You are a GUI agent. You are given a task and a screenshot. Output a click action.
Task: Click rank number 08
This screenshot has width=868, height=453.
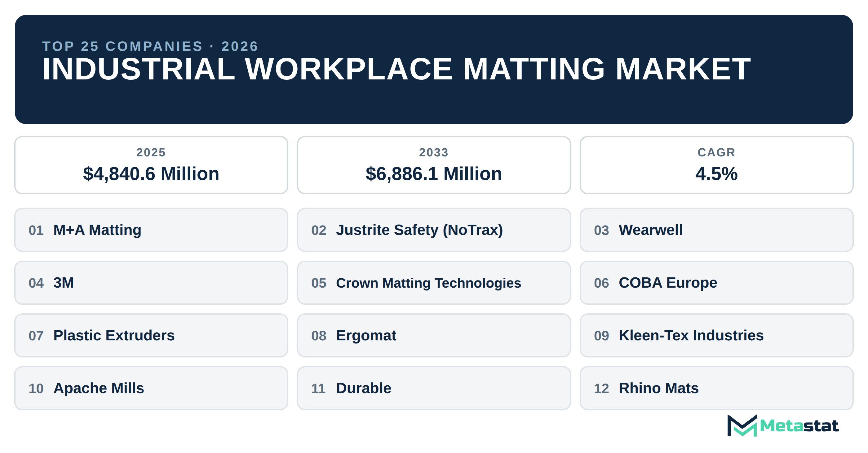319,336
